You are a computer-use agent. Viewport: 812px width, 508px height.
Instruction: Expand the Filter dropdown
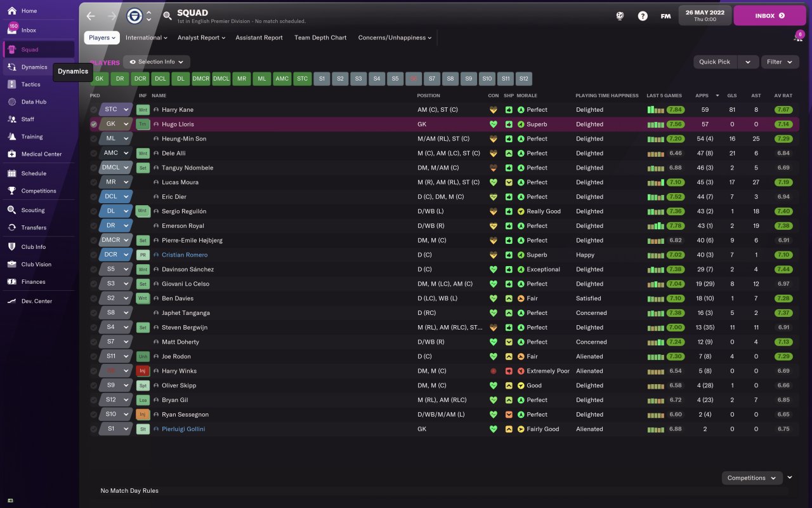pos(780,62)
